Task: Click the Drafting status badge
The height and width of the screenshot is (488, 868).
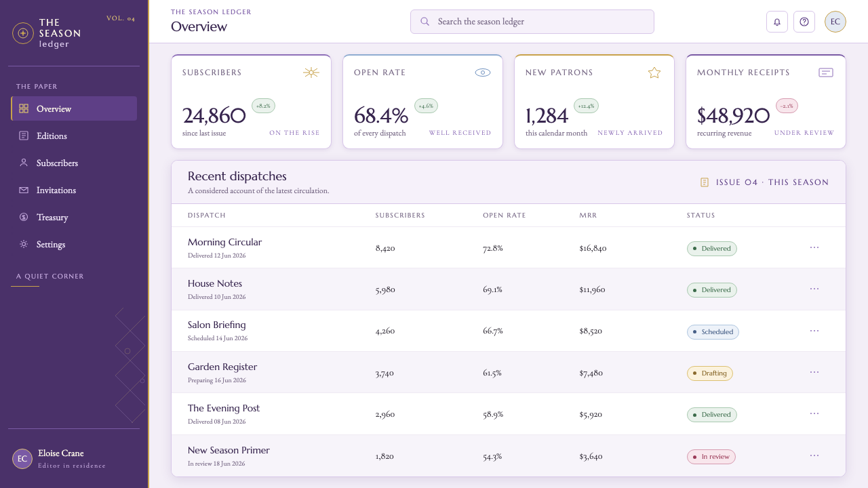Action: click(x=710, y=373)
